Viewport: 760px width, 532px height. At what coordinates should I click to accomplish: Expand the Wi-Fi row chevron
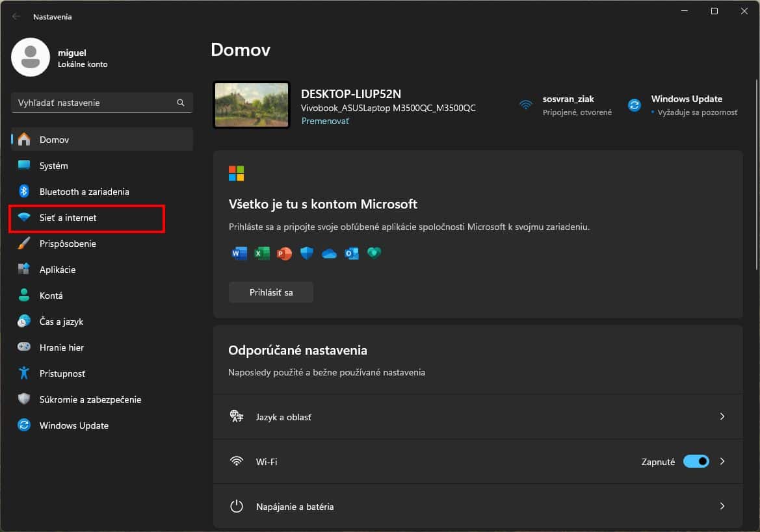tap(722, 461)
